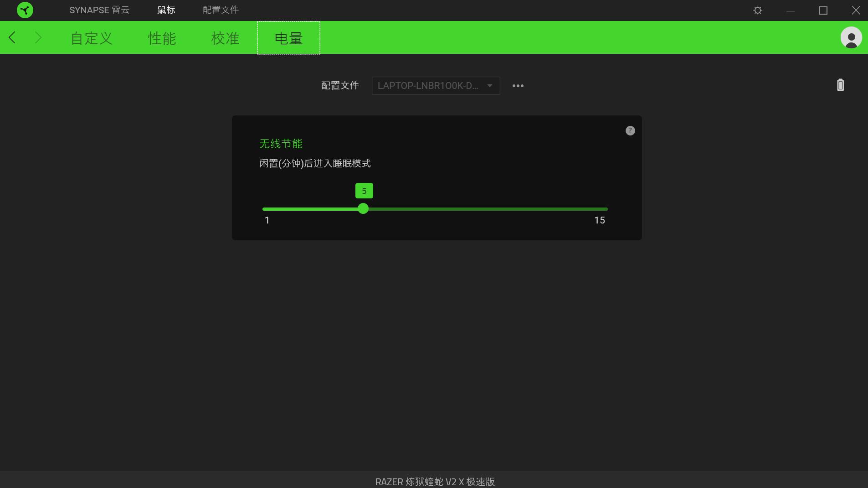The height and width of the screenshot is (488, 868).
Task: Expand the profile selection arrow
Action: 490,86
